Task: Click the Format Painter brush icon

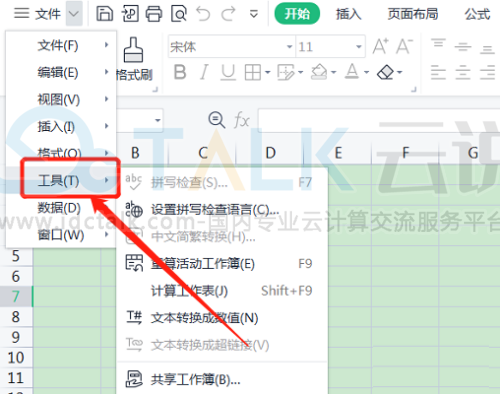Action: 133,50
